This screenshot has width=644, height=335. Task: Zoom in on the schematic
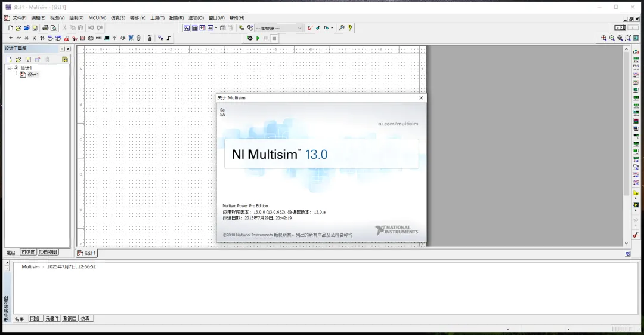coord(603,38)
